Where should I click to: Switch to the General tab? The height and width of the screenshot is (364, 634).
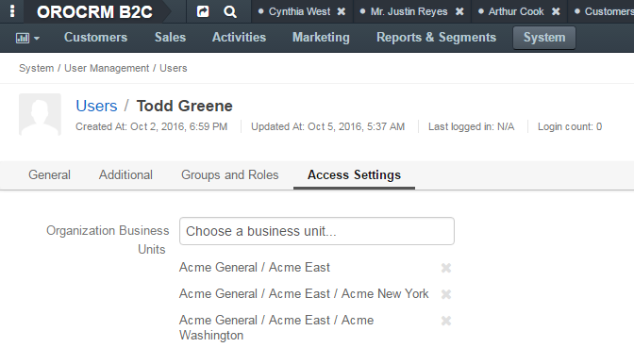49,175
